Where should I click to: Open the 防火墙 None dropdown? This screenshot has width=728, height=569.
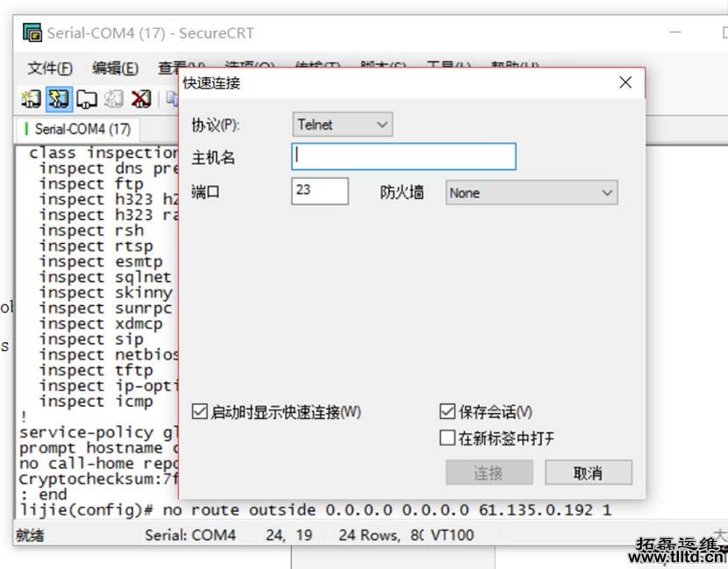click(x=532, y=192)
